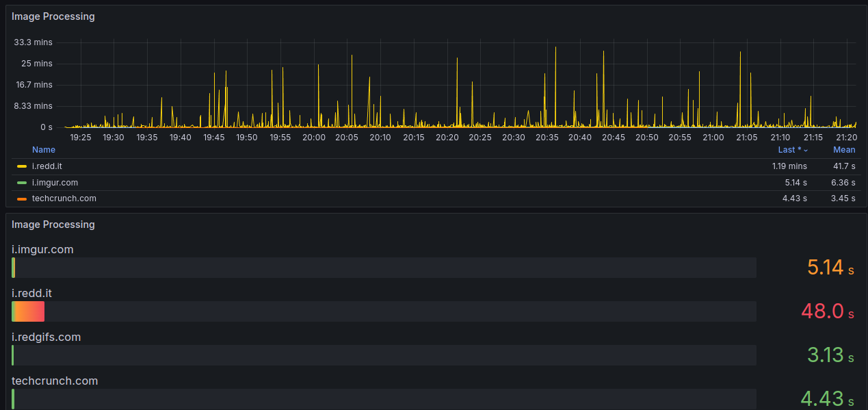Click the techcrunch.com gauge label
Screen dimensions: 868x410
point(55,381)
